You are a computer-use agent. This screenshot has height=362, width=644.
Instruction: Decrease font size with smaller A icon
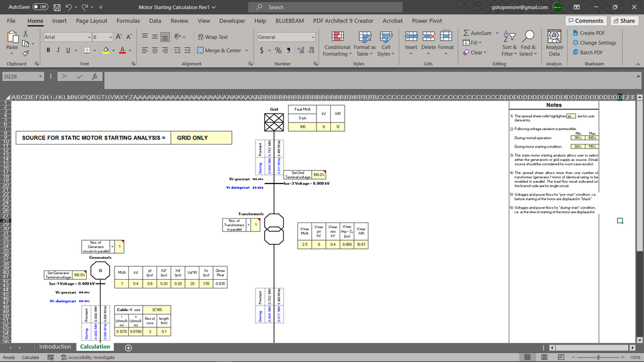tap(128, 37)
